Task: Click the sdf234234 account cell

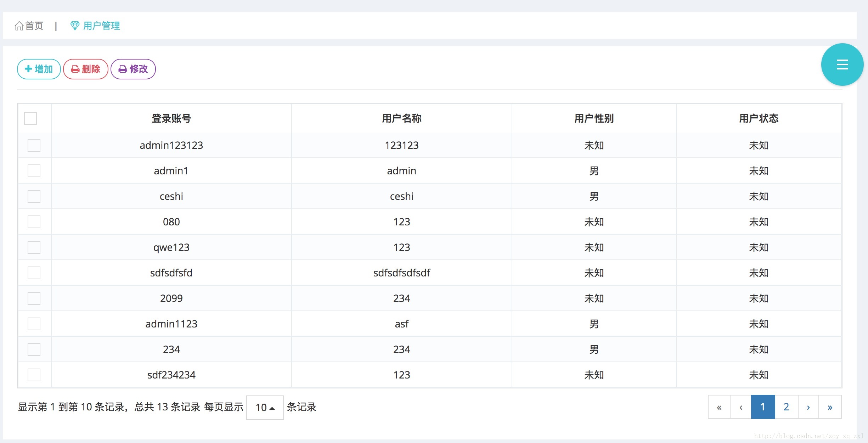Action: tap(171, 375)
